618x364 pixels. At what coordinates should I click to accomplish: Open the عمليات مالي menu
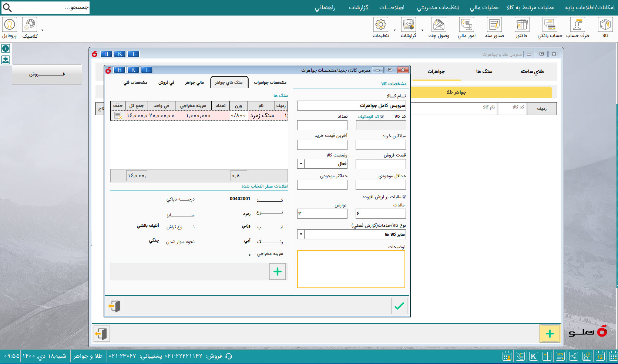pos(484,7)
